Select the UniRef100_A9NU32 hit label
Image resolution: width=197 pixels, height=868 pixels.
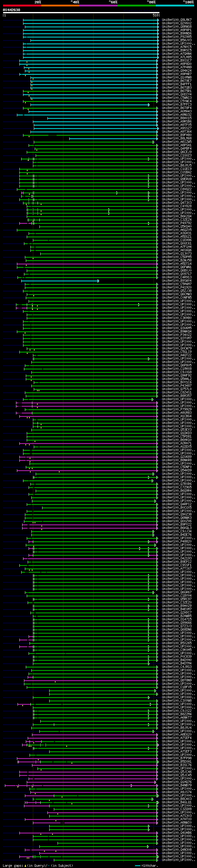point(177,115)
